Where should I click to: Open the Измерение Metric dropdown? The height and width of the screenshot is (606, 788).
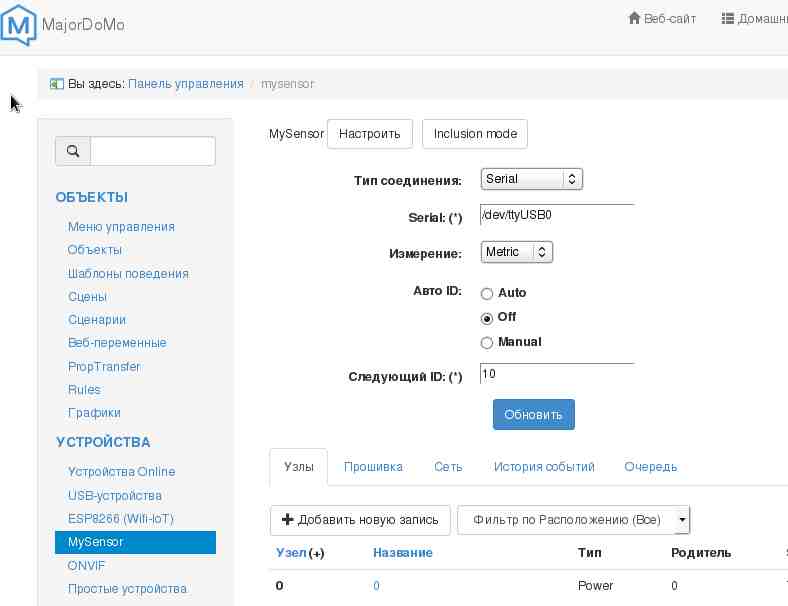click(x=517, y=252)
